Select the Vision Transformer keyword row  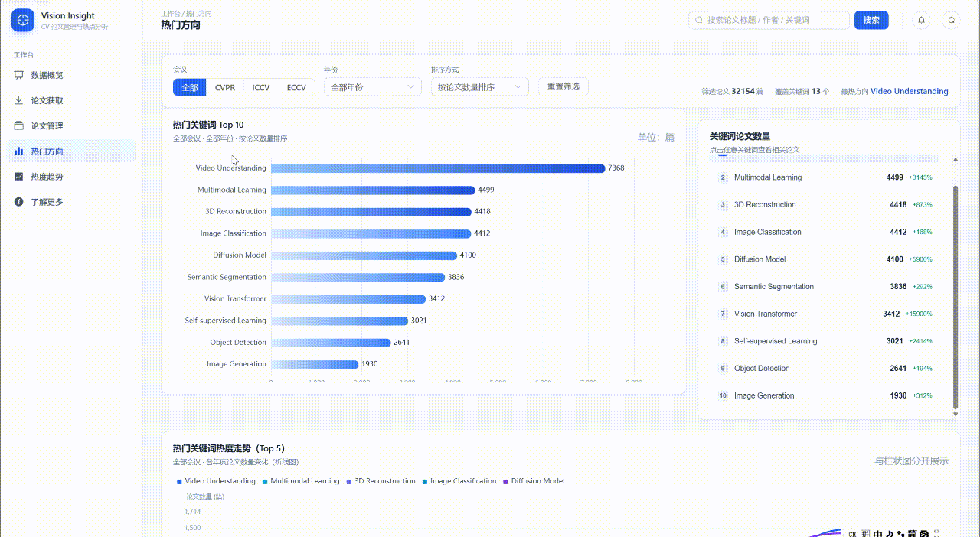click(825, 314)
